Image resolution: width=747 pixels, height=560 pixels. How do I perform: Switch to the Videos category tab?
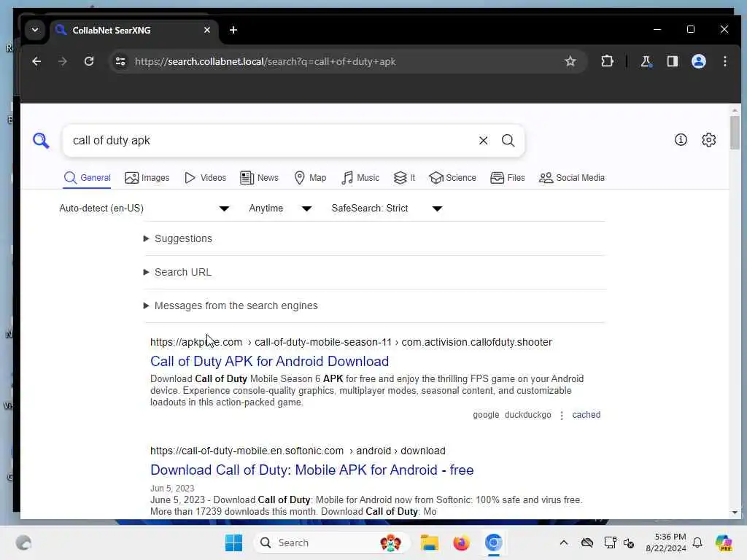coord(205,178)
